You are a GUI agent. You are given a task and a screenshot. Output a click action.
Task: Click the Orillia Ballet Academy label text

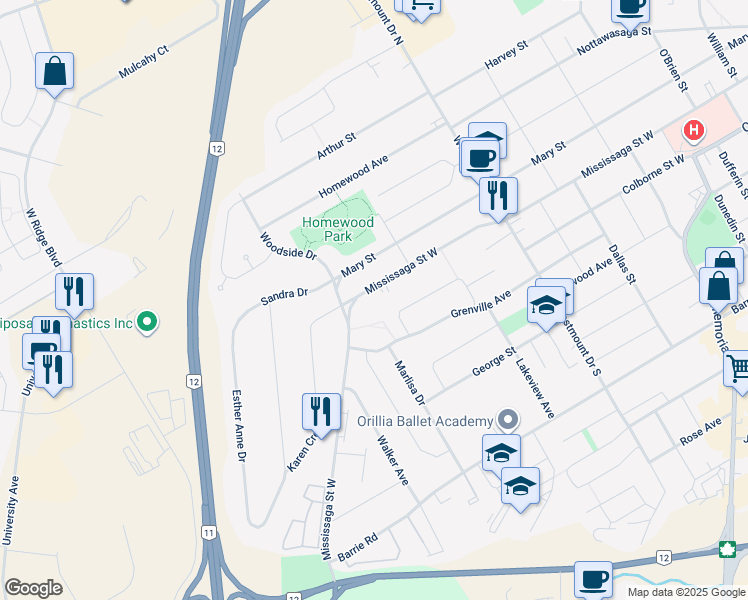[425, 422]
